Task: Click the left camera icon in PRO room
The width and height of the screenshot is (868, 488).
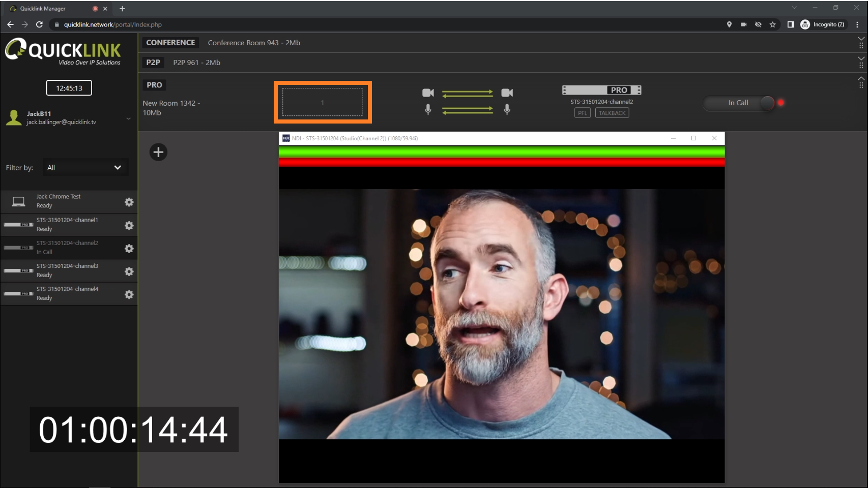Action: coord(428,93)
